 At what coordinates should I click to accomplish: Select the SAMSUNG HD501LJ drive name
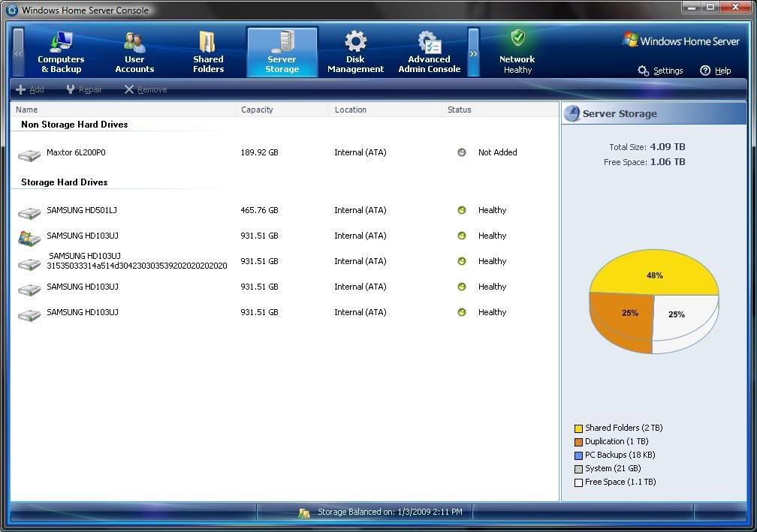point(82,210)
